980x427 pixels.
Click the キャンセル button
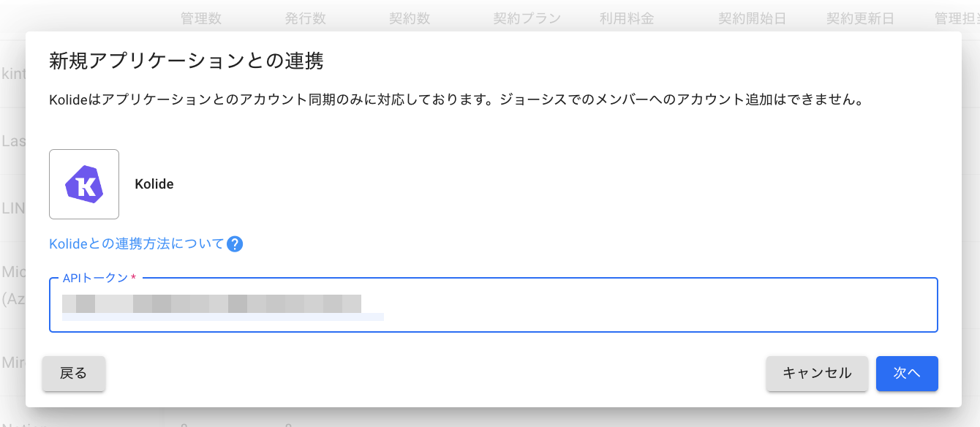pyautogui.click(x=817, y=374)
